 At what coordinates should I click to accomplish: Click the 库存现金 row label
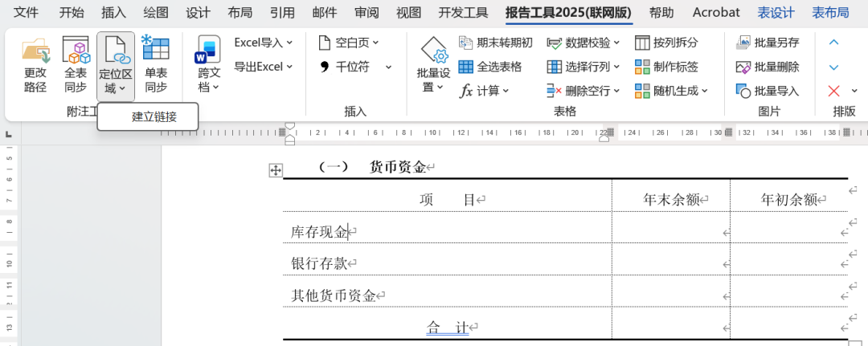(319, 232)
